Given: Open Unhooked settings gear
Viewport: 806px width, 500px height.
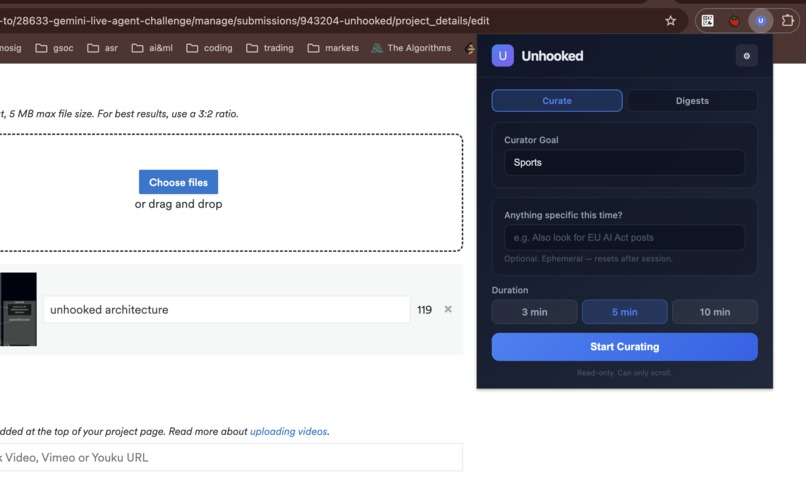Looking at the screenshot, I should (x=746, y=56).
